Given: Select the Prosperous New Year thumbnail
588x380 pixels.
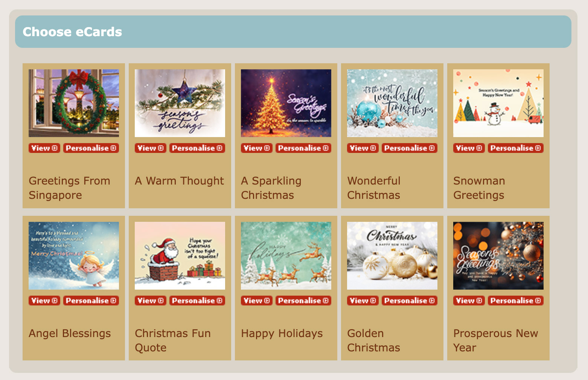Looking at the screenshot, I should [x=498, y=256].
